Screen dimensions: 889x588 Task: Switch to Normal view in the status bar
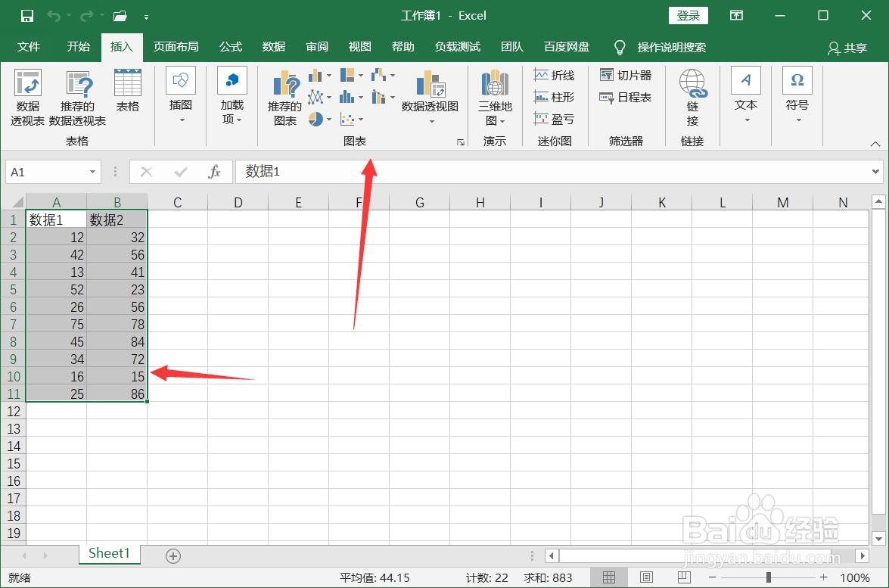click(x=609, y=578)
